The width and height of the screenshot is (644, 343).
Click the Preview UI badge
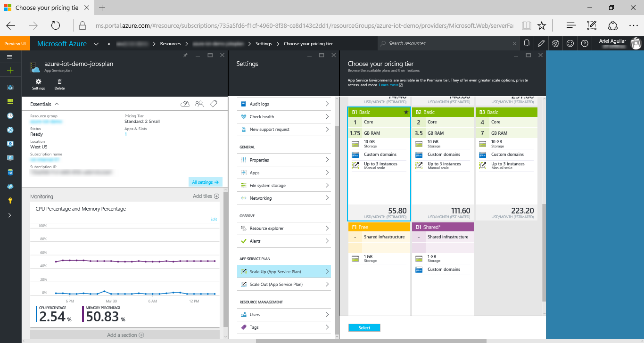pos(15,43)
